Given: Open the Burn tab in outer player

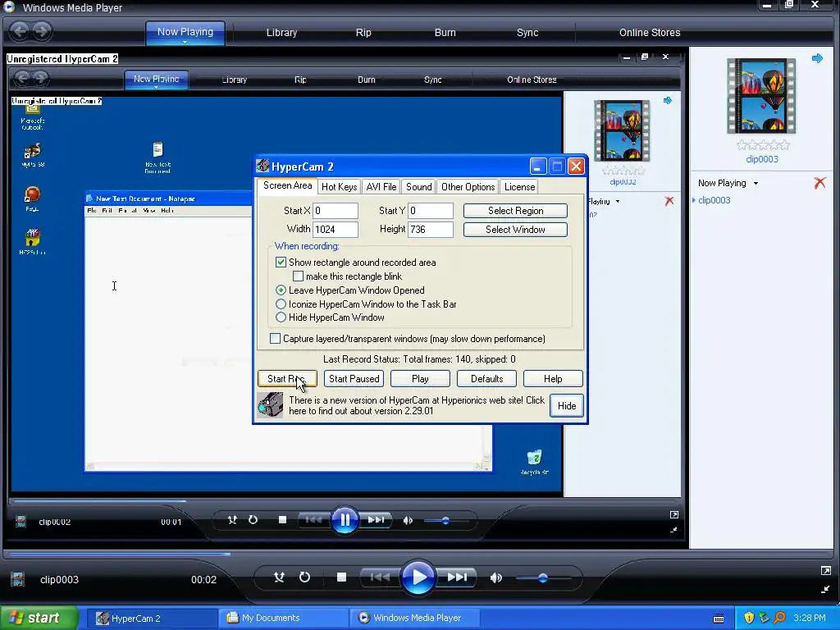Looking at the screenshot, I should click(445, 33).
